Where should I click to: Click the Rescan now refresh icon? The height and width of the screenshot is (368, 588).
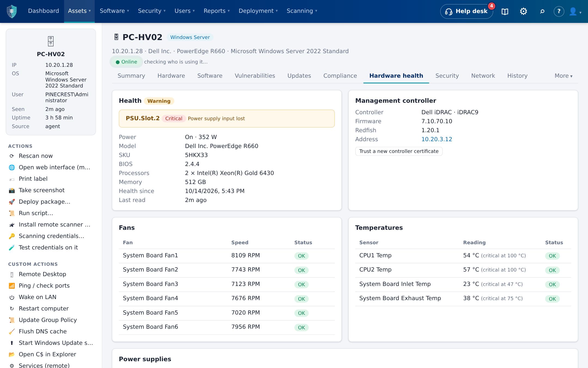click(x=12, y=156)
